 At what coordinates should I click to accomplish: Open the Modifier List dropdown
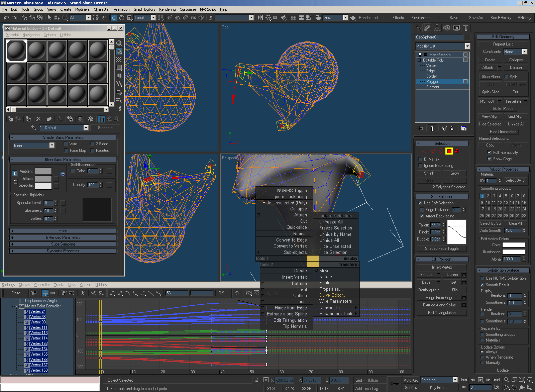(x=442, y=46)
